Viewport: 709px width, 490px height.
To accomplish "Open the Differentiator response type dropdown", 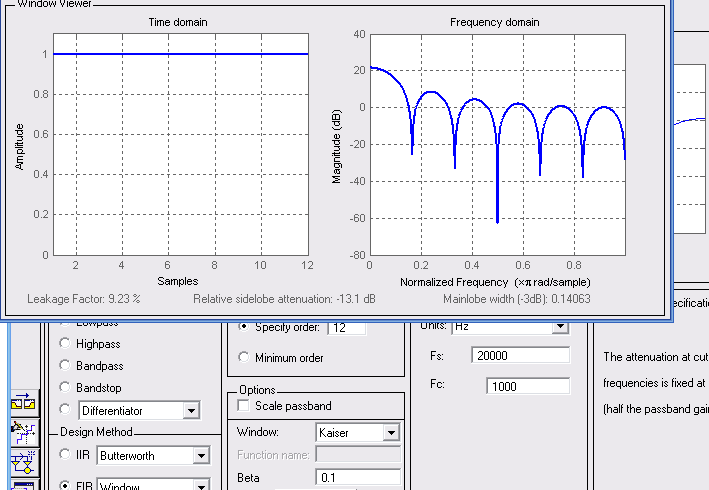I will pyautogui.click(x=192, y=410).
